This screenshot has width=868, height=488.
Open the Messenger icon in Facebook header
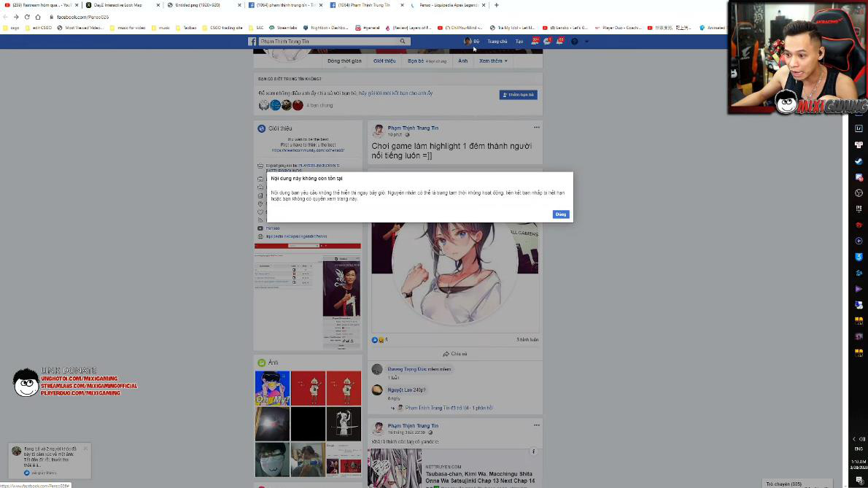(547, 42)
